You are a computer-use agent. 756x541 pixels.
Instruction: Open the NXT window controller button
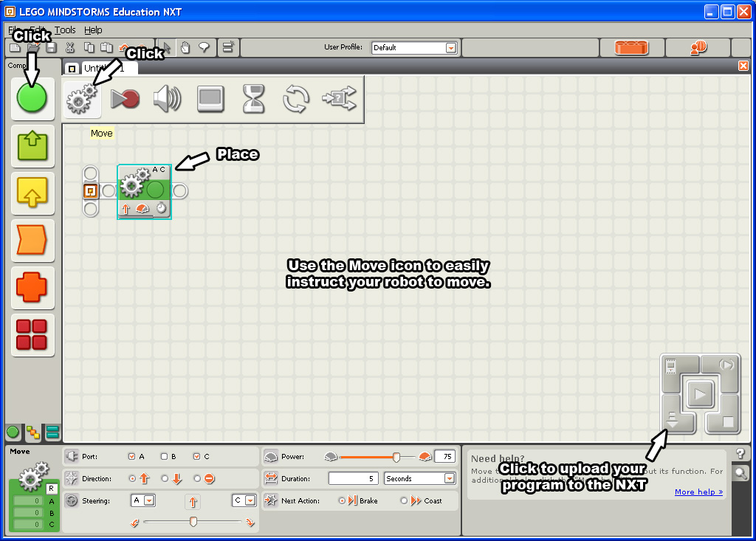click(671, 366)
